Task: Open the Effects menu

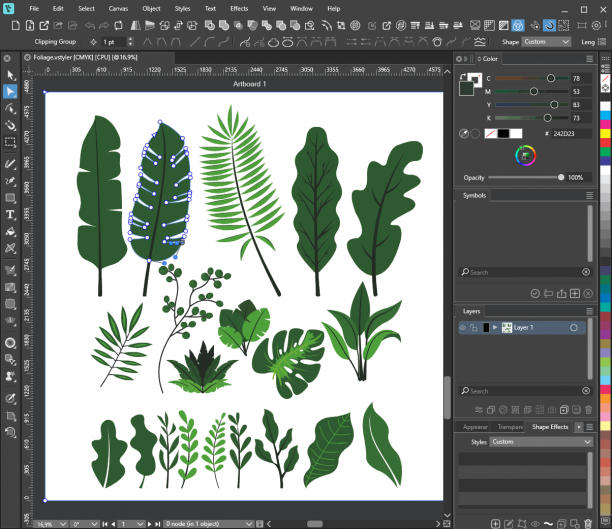Action: tap(239, 9)
